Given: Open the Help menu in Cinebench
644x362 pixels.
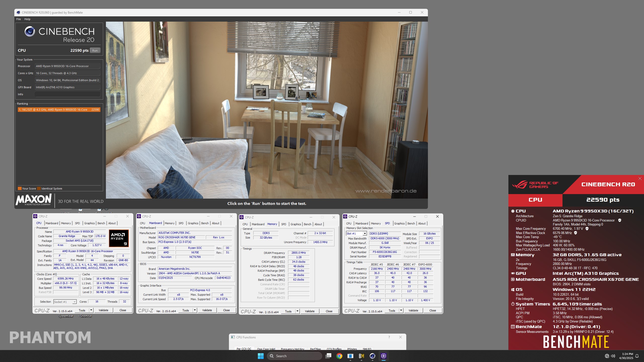Looking at the screenshot, I should 27,19.
